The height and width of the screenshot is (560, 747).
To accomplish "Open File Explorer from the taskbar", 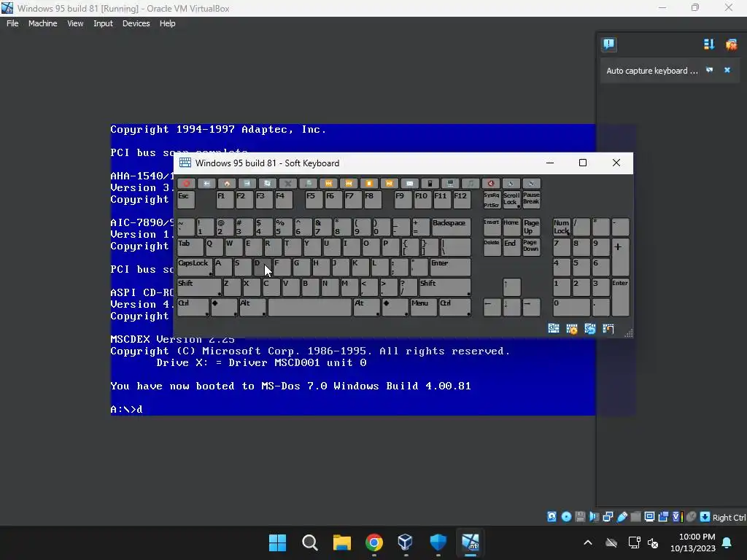I will (341, 542).
